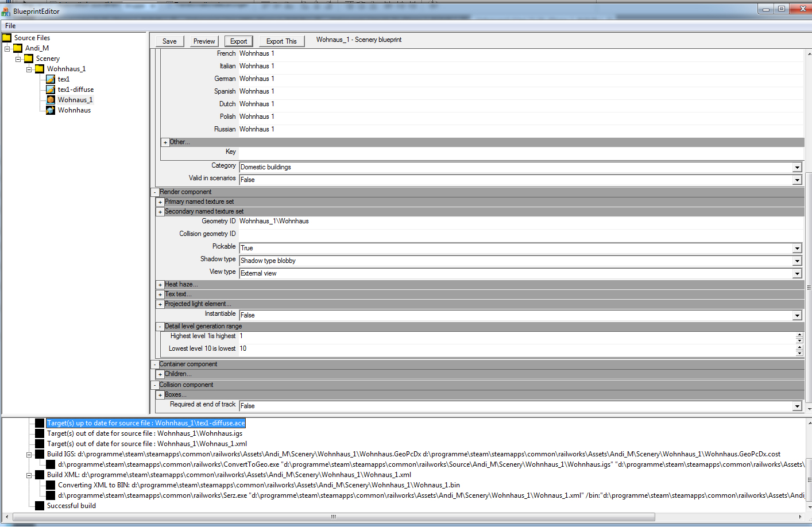Click the tex1-diffuse texture icon

(51, 90)
